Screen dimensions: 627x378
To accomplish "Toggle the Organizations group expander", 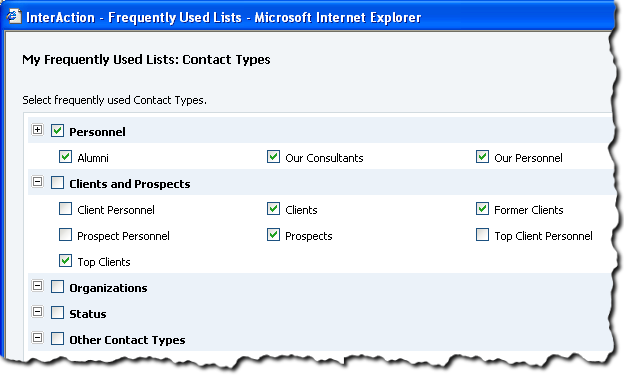I will pyautogui.click(x=37, y=286).
